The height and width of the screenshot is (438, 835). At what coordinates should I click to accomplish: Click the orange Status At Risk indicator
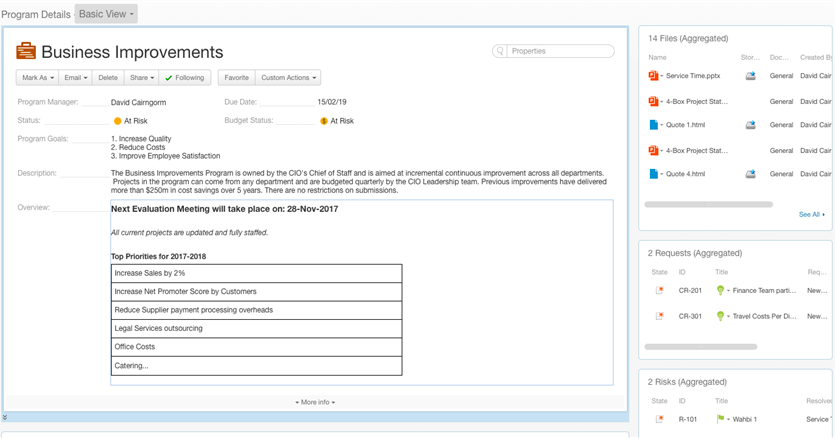(x=118, y=121)
